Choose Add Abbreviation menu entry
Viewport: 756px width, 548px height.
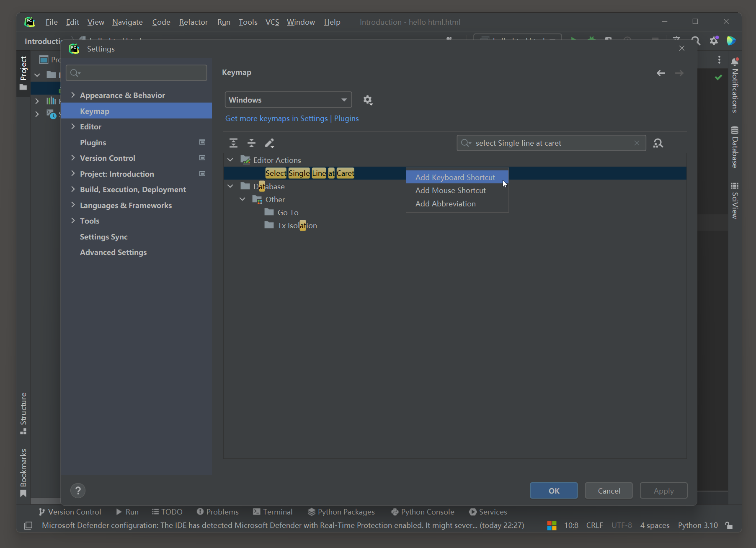[x=457, y=204]
